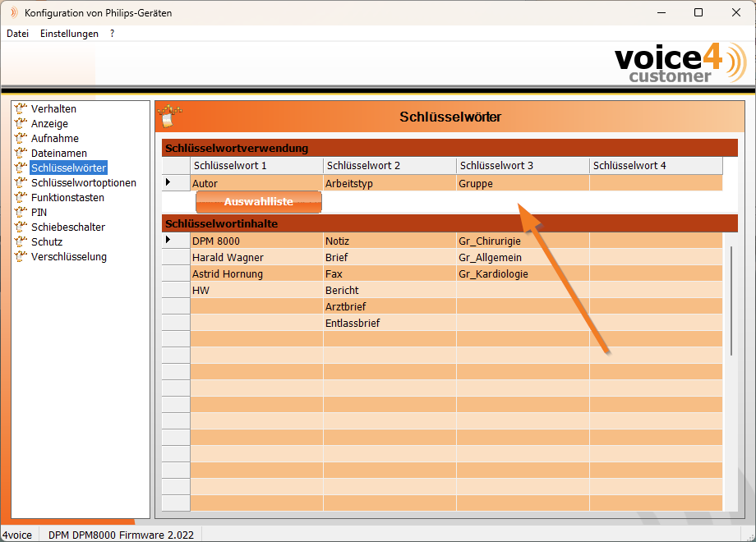
Task: Select PIN in the navigation tree
Action: point(39,213)
